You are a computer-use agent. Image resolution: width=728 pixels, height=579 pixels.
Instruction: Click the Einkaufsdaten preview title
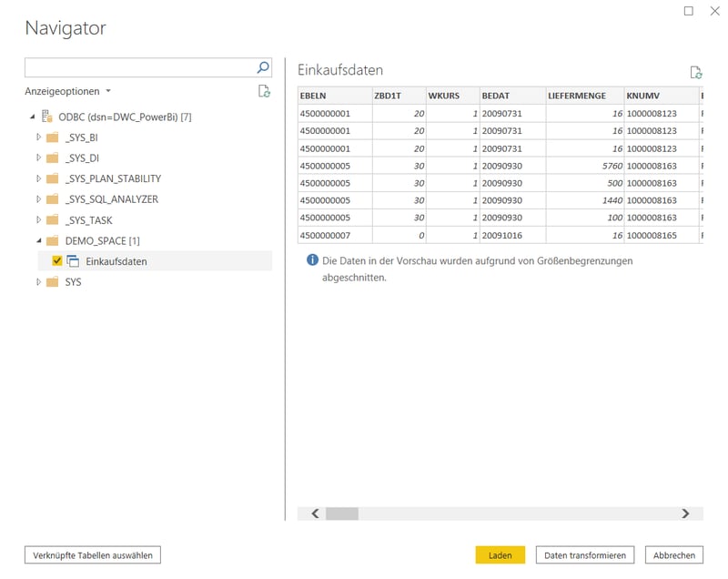[x=340, y=70]
